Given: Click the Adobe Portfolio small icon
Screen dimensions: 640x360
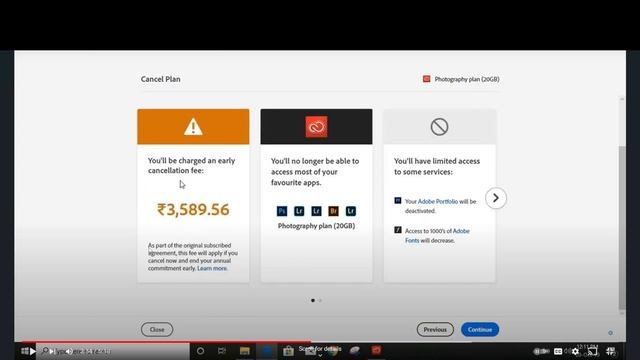Looking at the screenshot, I should tap(398, 200).
